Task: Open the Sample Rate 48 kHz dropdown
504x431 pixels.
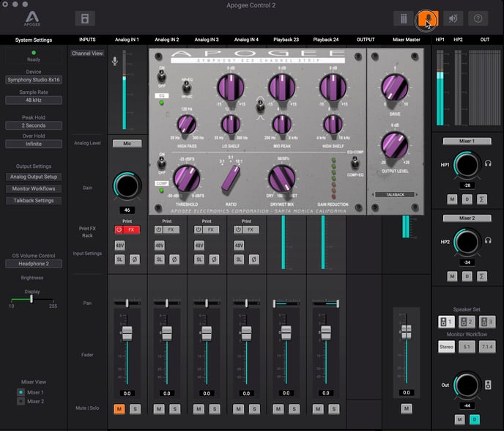Action: tap(34, 100)
